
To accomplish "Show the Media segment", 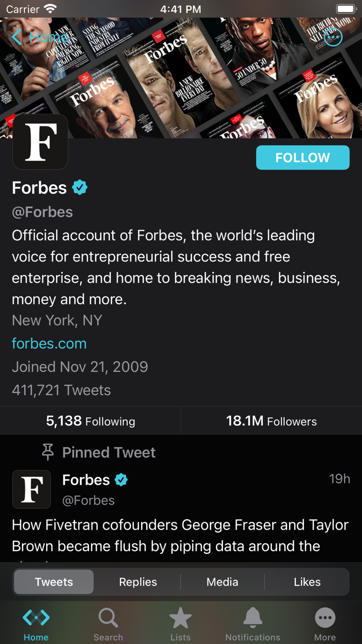I will pyautogui.click(x=222, y=582).
